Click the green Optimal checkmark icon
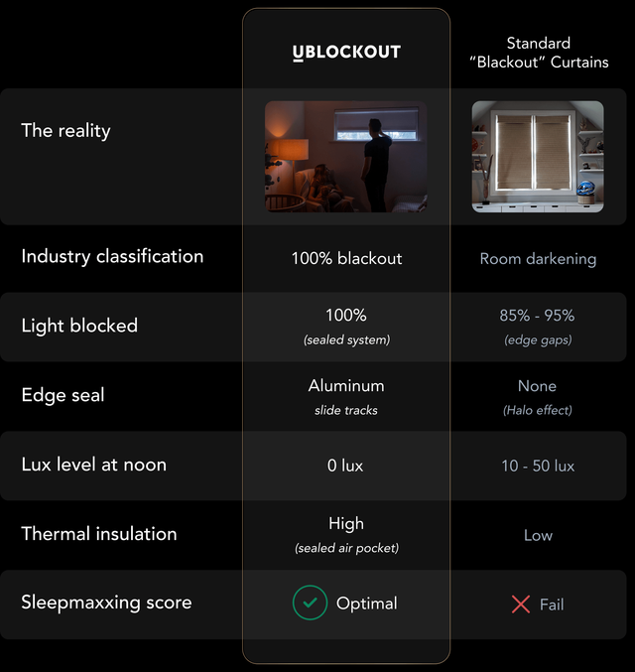 pos(310,604)
